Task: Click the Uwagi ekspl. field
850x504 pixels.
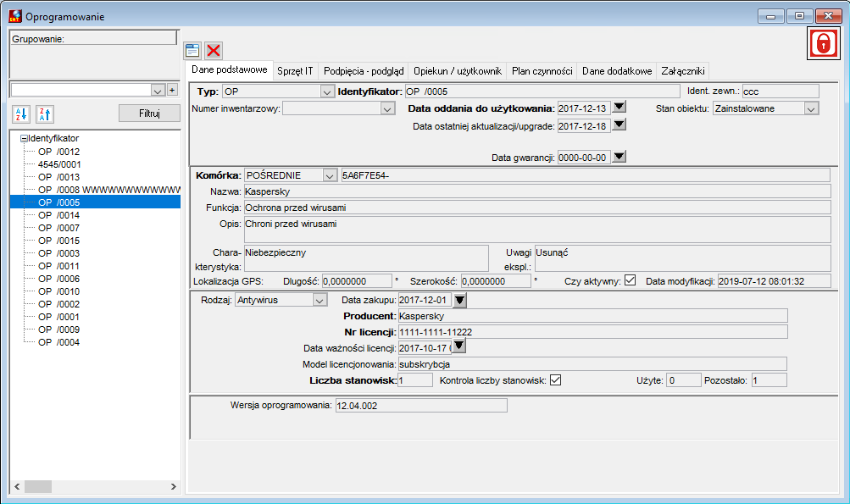Action: point(683,258)
